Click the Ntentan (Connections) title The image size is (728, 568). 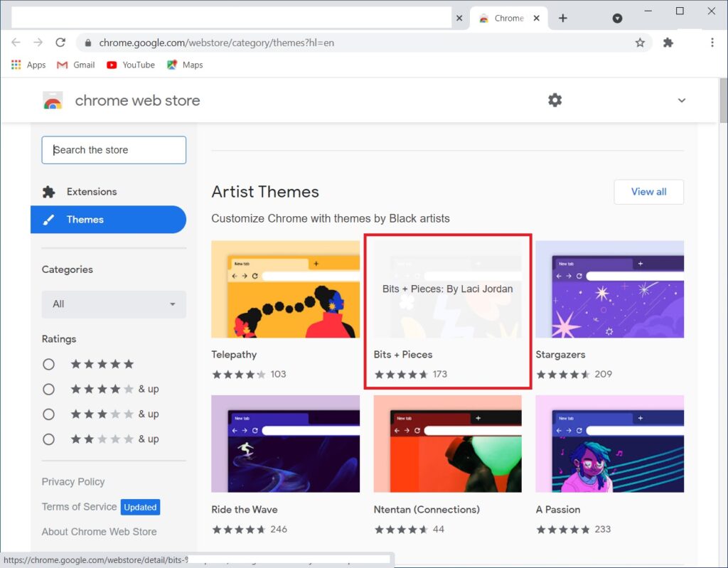click(x=427, y=510)
